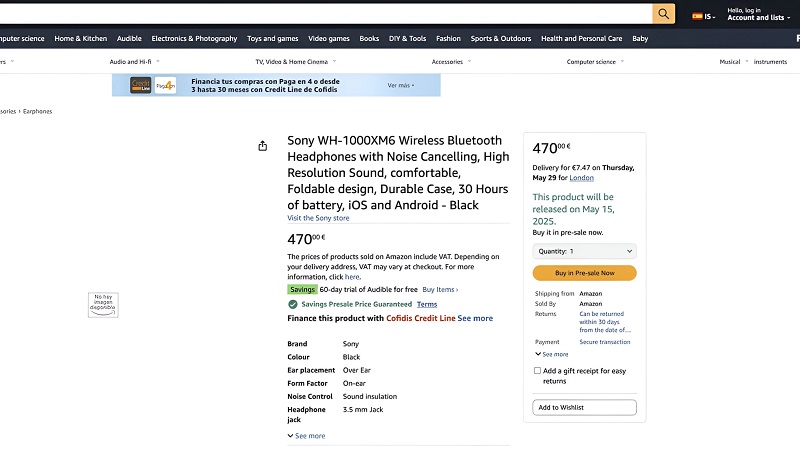Open the Accessories category dropdown
Screen dimensions: 800x450
tap(451, 62)
